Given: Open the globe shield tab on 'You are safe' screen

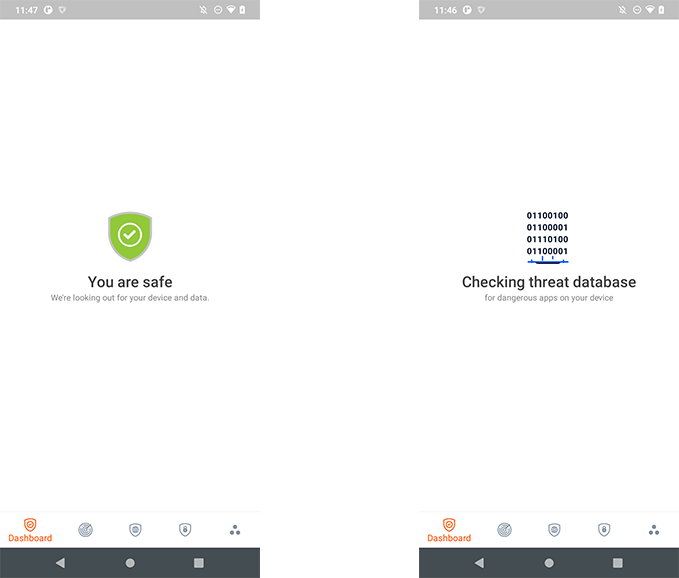Looking at the screenshot, I should (135, 530).
